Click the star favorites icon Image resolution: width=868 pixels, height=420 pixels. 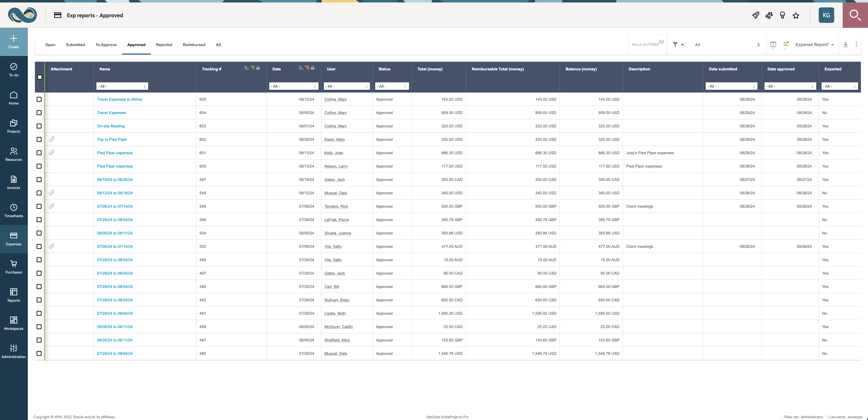tap(796, 15)
